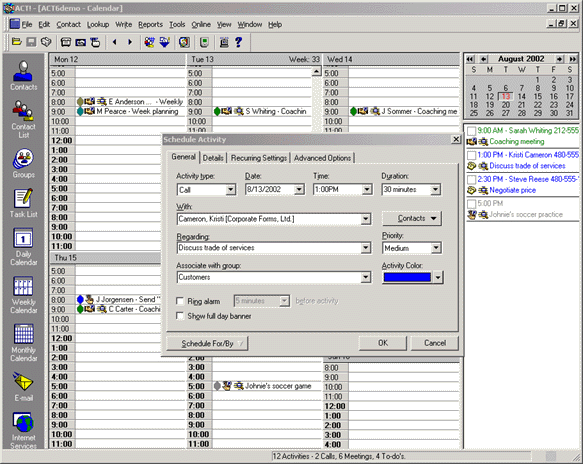
Task: Click the ACT! document icon in menu bar
Action: click(x=15, y=24)
